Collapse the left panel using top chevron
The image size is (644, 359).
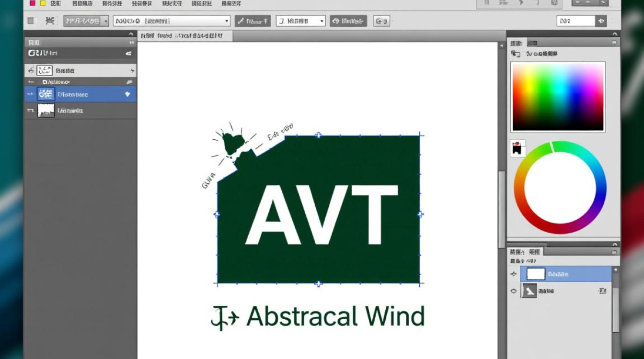[131, 34]
